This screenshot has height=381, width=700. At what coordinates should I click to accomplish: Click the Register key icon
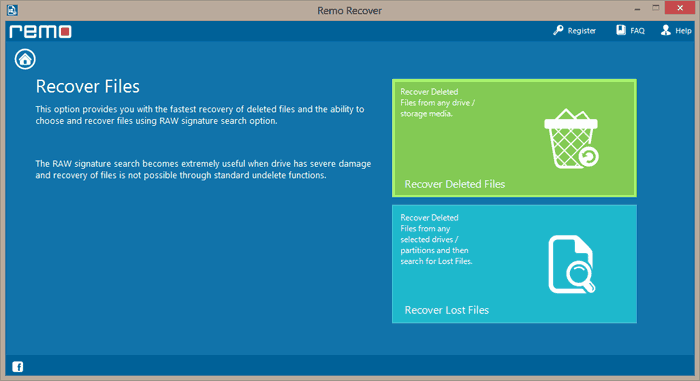tap(558, 30)
